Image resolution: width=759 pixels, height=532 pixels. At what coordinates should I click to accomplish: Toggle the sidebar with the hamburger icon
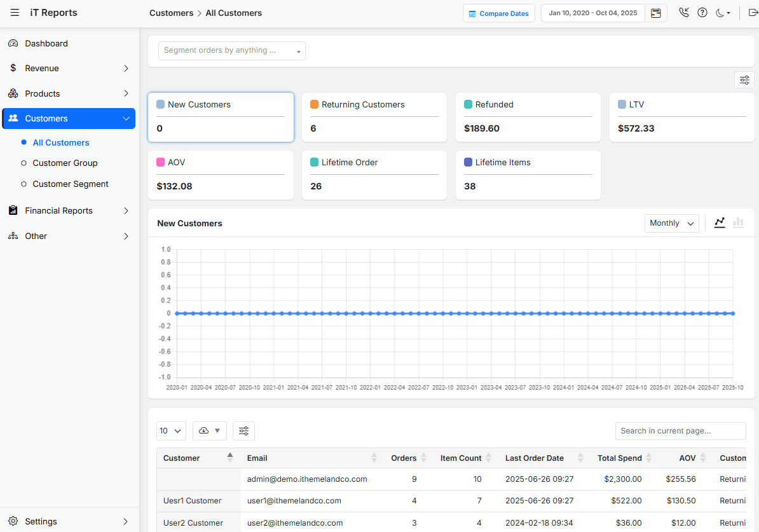pos(15,12)
